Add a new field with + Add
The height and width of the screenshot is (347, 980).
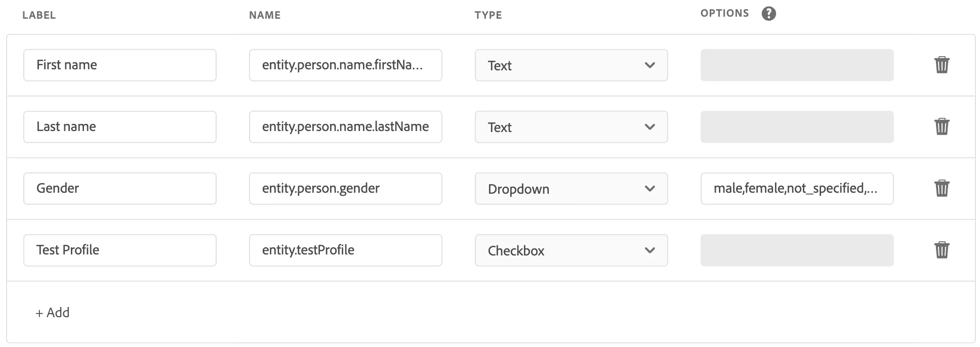52,313
